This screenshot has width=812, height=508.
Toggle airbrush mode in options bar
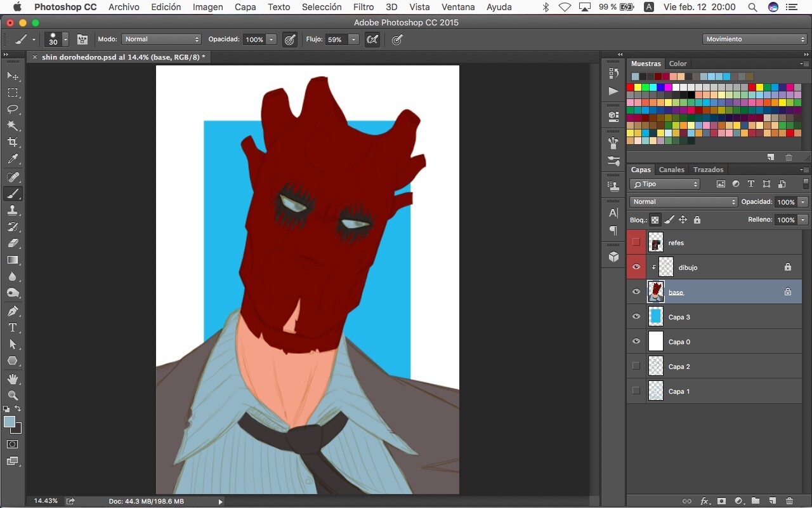[373, 39]
